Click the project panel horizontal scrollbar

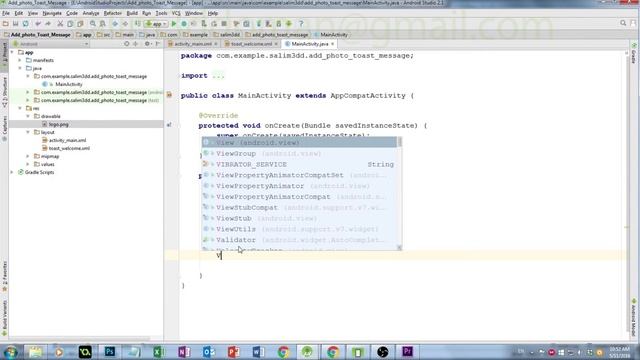click(80, 338)
